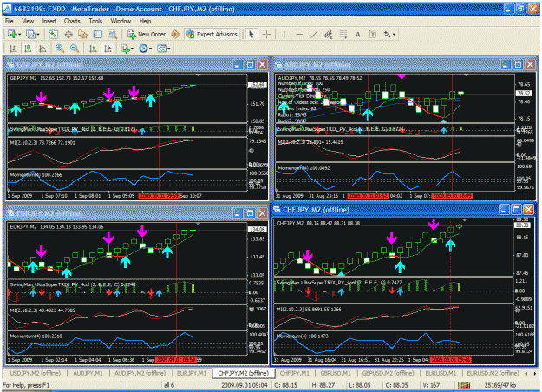Open the New Chart toolbar icon
This screenshot has height=392, width=542.
click(13, 34)
